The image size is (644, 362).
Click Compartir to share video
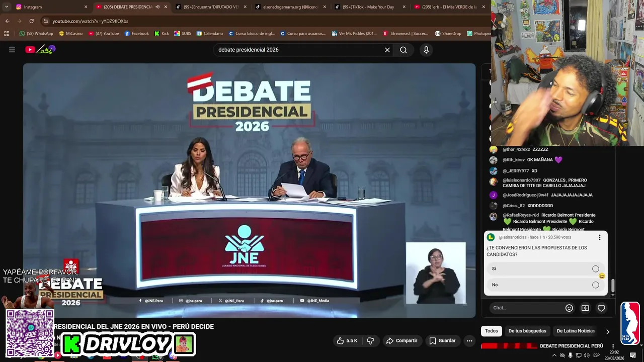click(401, 341)
